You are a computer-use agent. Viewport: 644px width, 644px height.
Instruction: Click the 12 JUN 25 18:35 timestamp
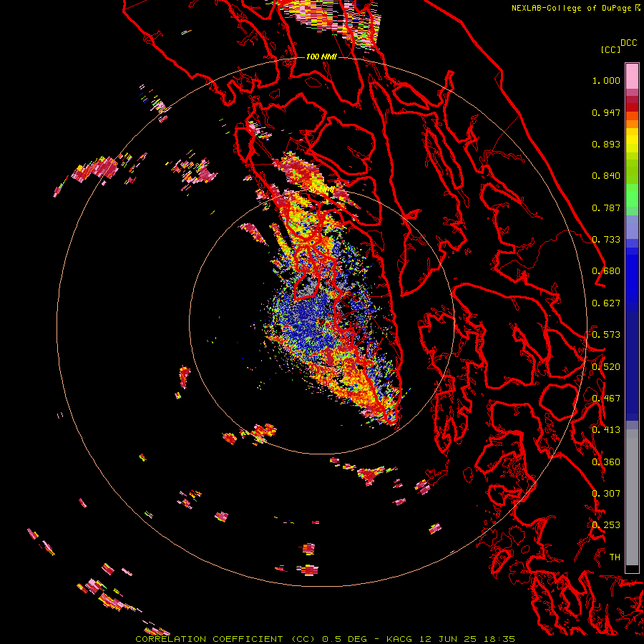click(467, 639)
